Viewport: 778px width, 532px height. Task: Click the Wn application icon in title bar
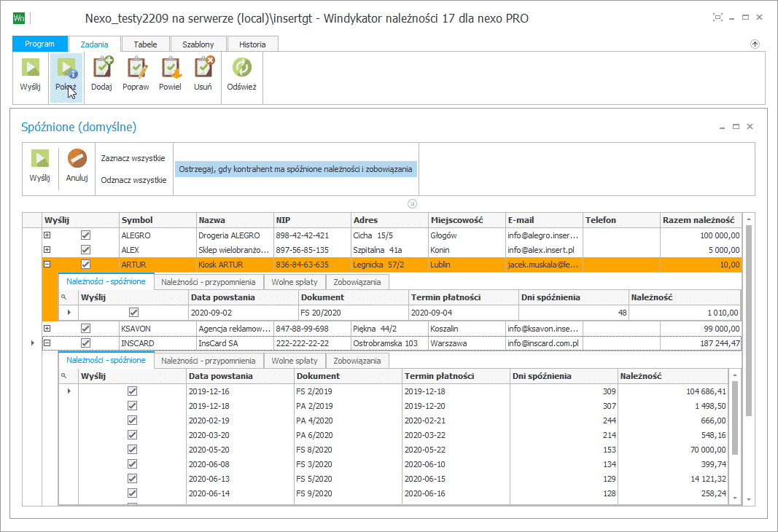point(19,18)
